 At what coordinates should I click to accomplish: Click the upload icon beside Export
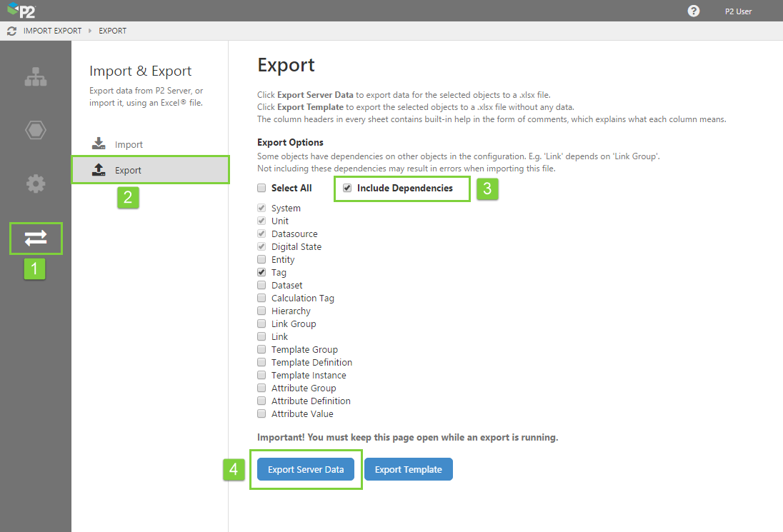(98, 170)
